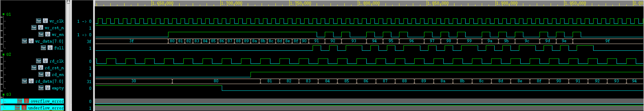
Task: Click the rd_data value segment '30' in waveform
Action: 134,81
